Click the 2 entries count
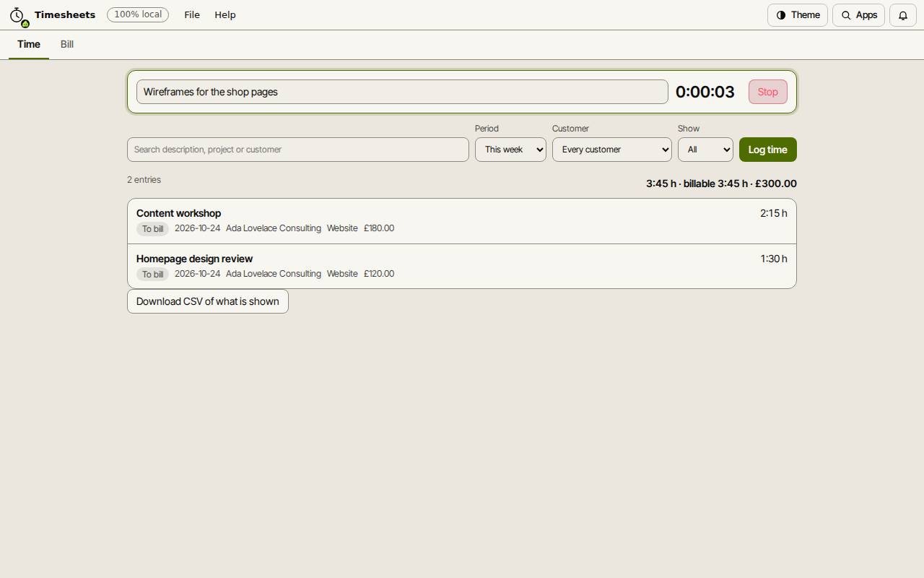Viewport: 924px width, 578px height. (144, 180)
